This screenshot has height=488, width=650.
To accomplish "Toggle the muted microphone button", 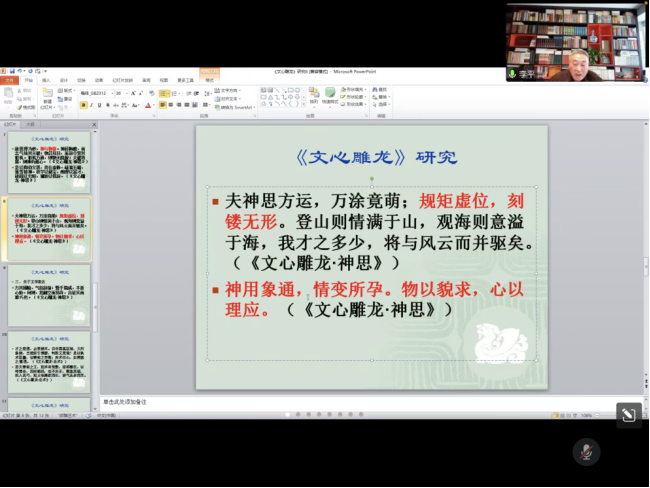I will 586,452.
